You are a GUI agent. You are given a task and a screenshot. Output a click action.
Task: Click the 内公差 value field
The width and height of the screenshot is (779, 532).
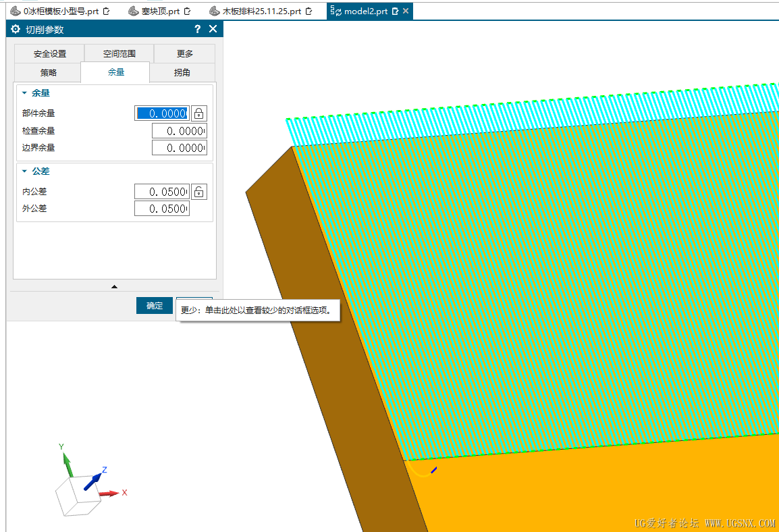click(162, 192)
